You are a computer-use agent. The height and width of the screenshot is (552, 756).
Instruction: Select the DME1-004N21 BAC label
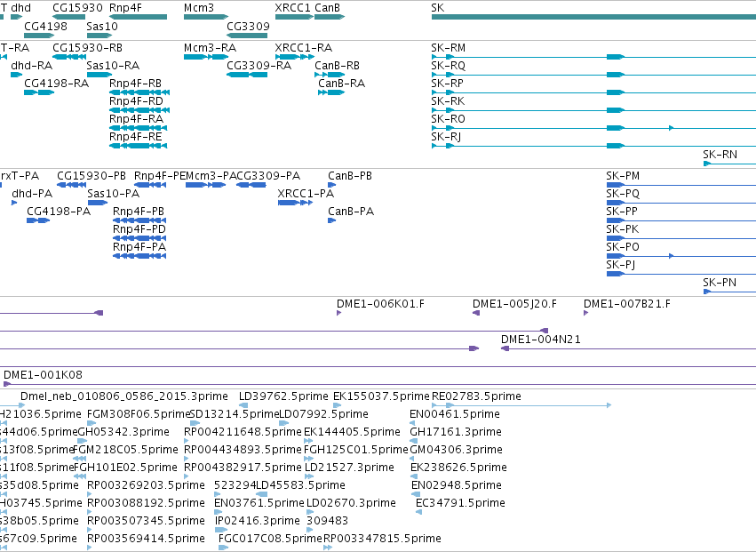pyautogui.click(x=541, y=340)
